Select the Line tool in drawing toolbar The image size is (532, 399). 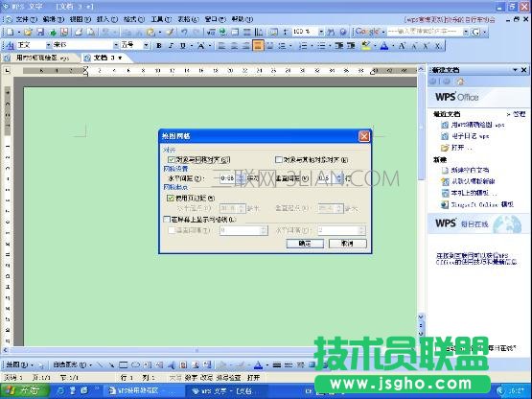100,365
